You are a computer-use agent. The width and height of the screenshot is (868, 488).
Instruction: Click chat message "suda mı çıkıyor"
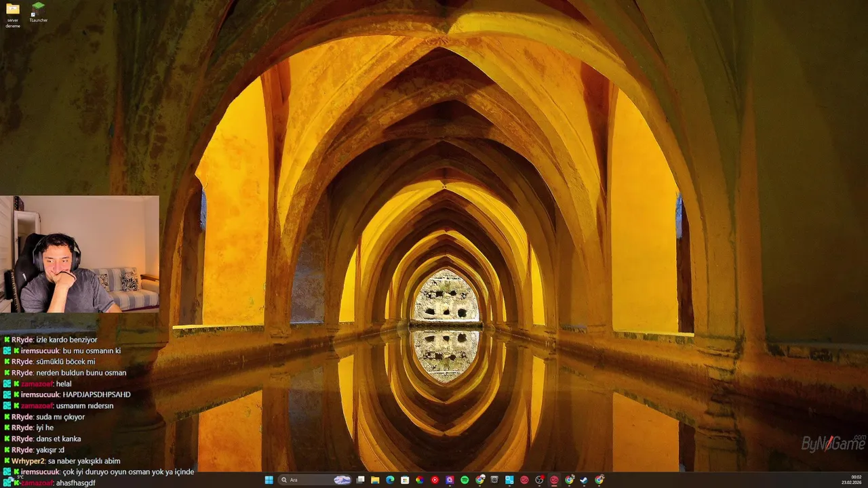(60, 417)
